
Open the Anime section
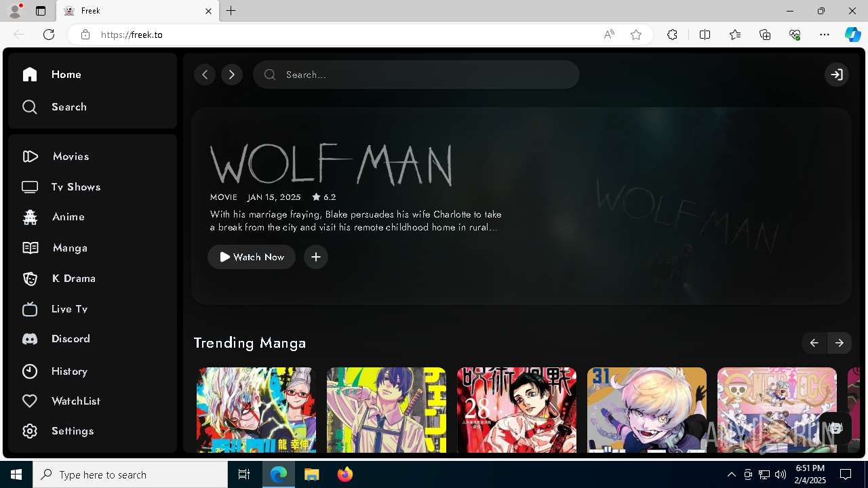click(53, 217)
